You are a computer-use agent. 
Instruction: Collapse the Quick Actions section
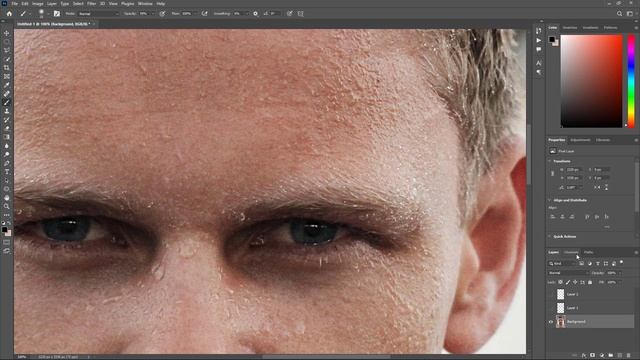click(549, 236)
